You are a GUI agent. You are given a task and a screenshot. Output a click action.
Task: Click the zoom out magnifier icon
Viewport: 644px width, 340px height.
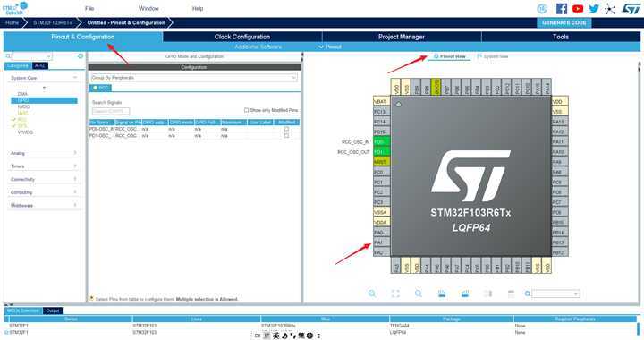tap(418, 293)
